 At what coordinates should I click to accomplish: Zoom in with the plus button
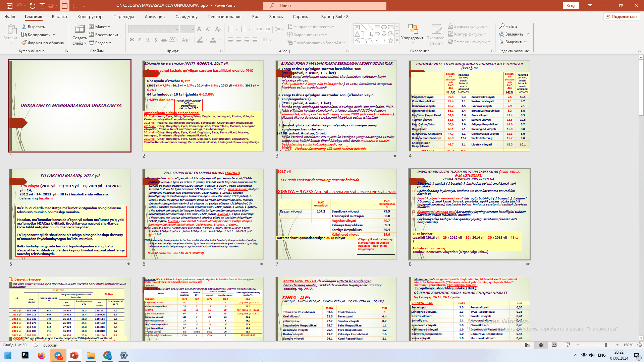coord(617,345)
